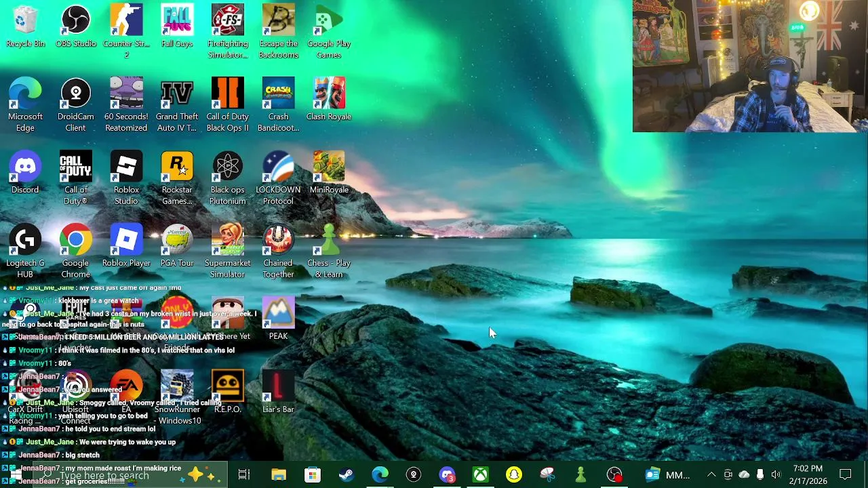Image resolution: width=868 pixels, height=488 pixels.
Task: Click chat message 'big stretch'
Action: (83, 455)
